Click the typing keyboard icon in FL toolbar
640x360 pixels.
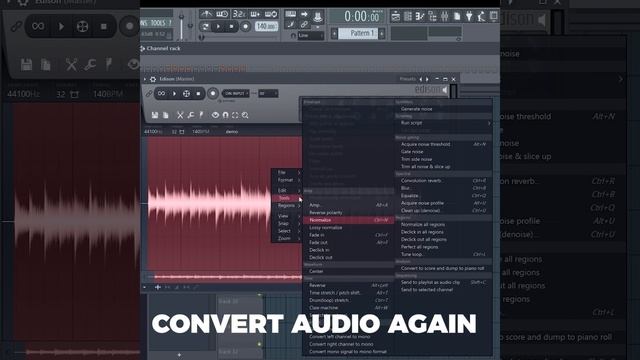[x=291, y=14]
